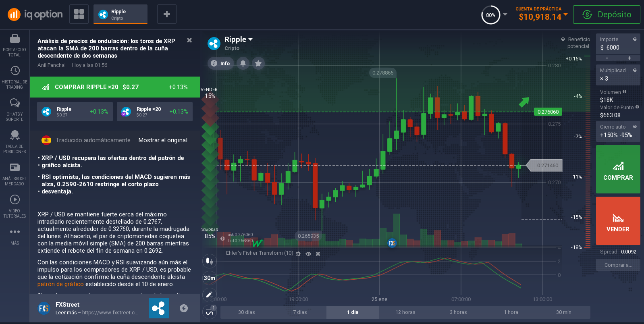Open Tabla de Posiciones in the sidebar
The image size is (644, 324).
click(x=15, y=142)
